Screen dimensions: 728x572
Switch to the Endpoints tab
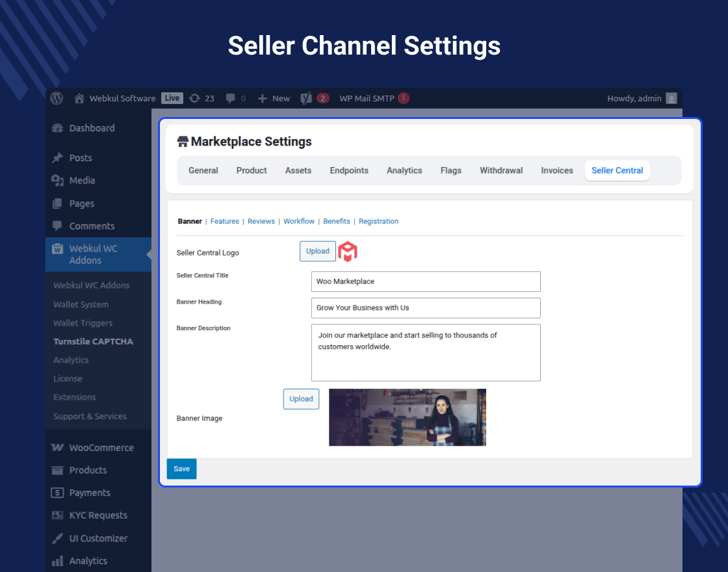click(x=349, y=170)
